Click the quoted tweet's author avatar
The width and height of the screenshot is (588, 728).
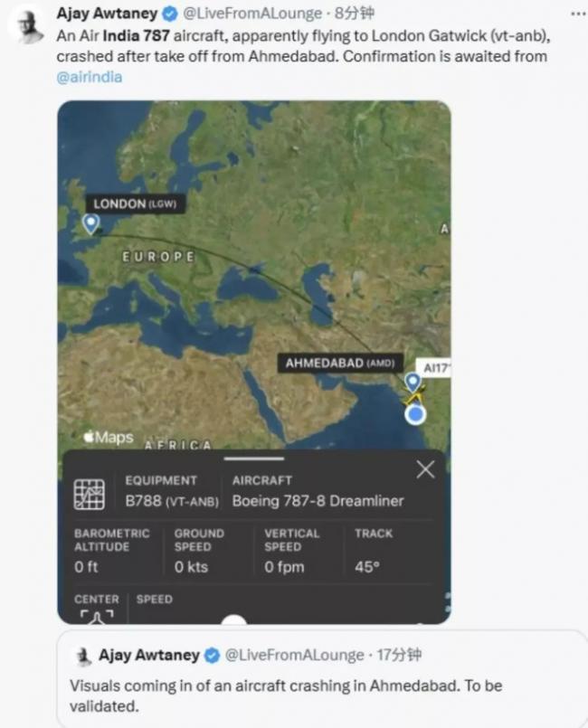click(x=81, y=656)
